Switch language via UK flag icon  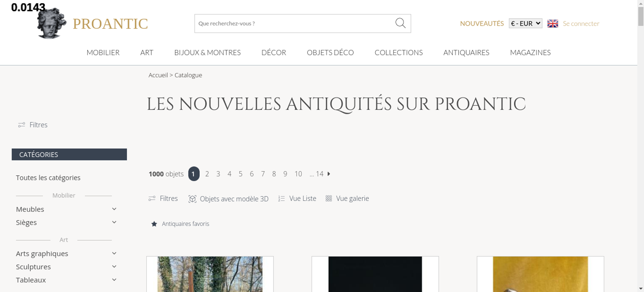pos(553,23)
